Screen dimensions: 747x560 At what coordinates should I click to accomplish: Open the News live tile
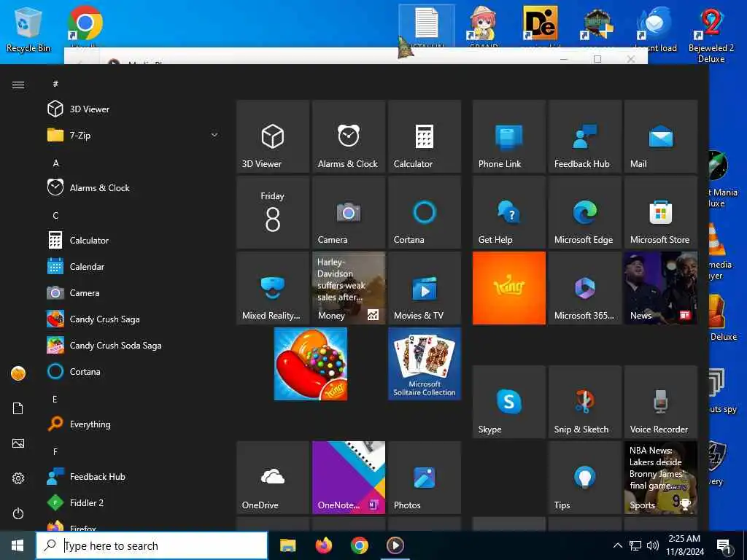pos(661,288)
